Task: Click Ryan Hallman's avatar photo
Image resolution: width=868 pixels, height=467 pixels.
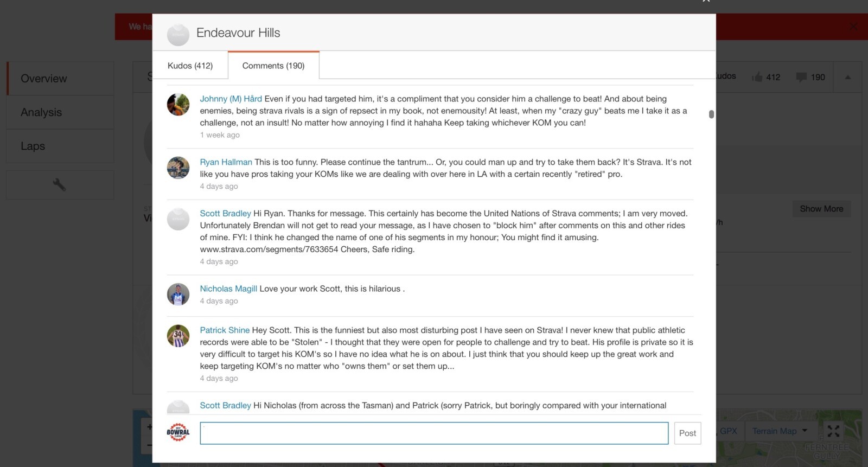Action: [x=178, y=168]
